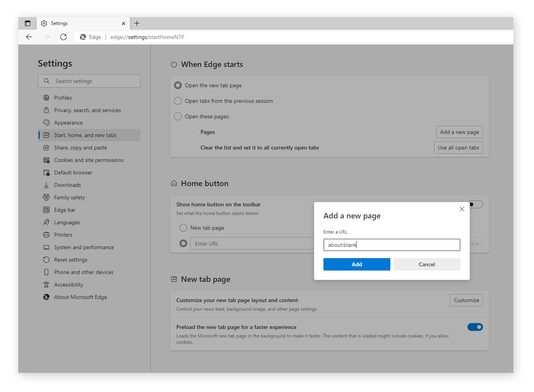
Task: Go to Cookies and site permissions
Action: click(x=88, y=160)
